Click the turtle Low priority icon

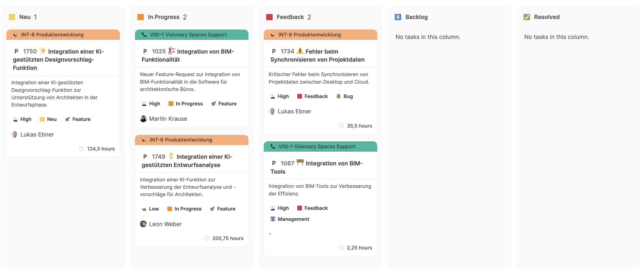pos(144,209)
